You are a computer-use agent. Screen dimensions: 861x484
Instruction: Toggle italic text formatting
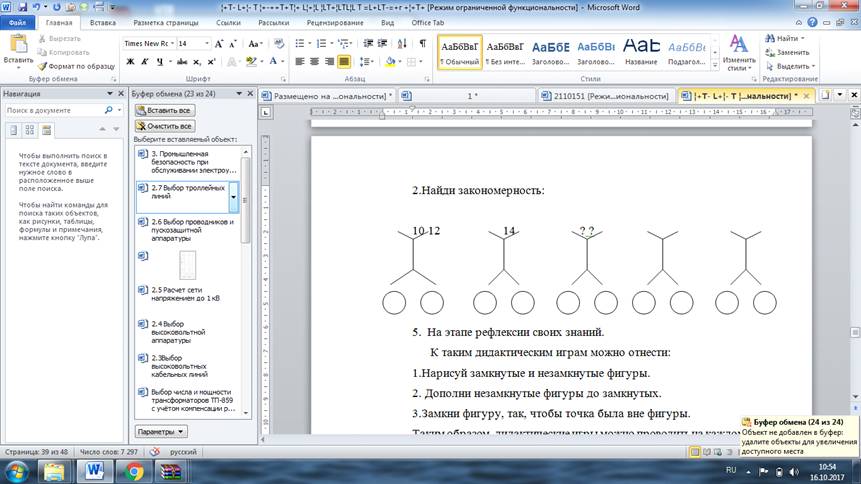pos(145,62)
